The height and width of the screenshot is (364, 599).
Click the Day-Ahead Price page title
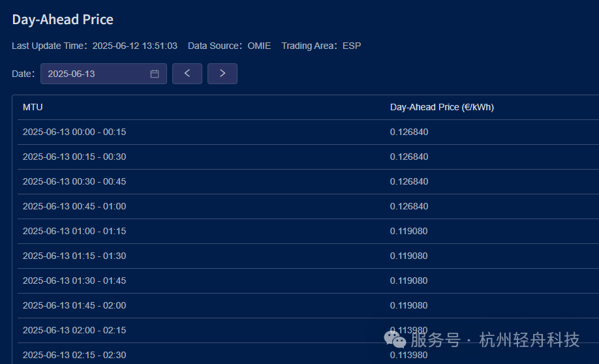pos(63,20)
